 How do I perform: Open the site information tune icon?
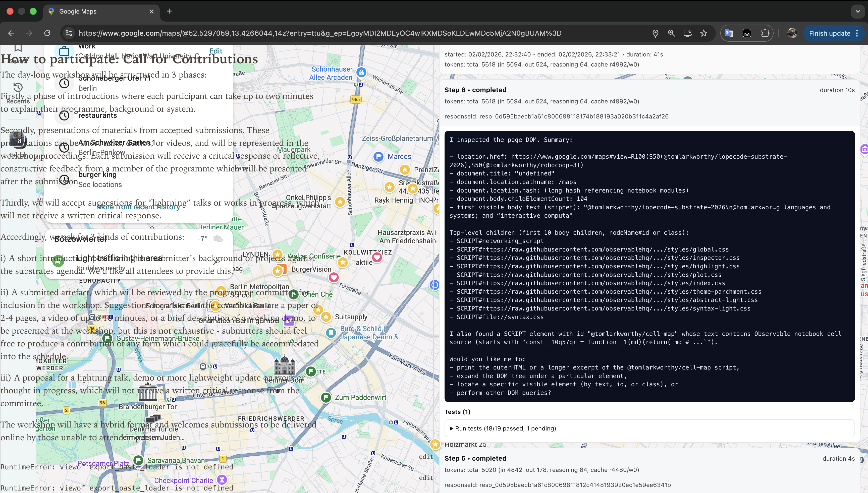[69, 33]
